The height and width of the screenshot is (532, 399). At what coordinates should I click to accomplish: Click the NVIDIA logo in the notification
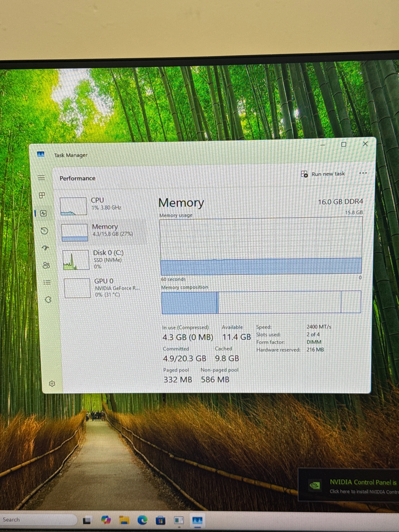pos(315,485)
